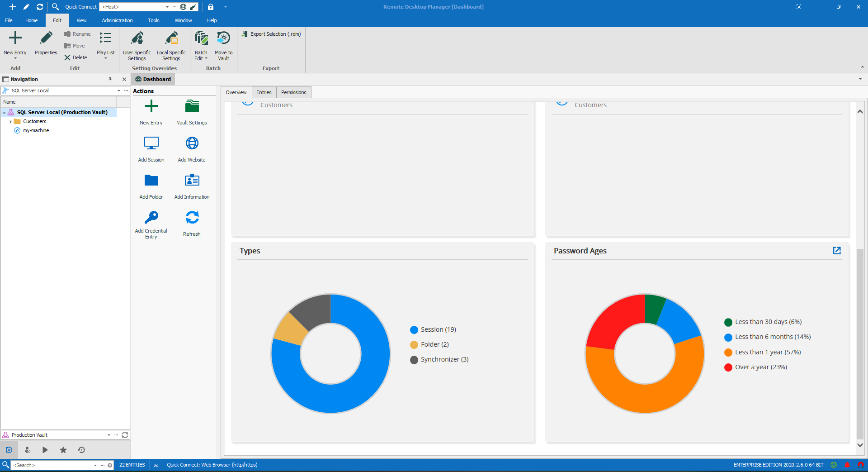Open the SQL Server Local data source dropdown
This screenshot has width=868, height=472.
(119, 91)
